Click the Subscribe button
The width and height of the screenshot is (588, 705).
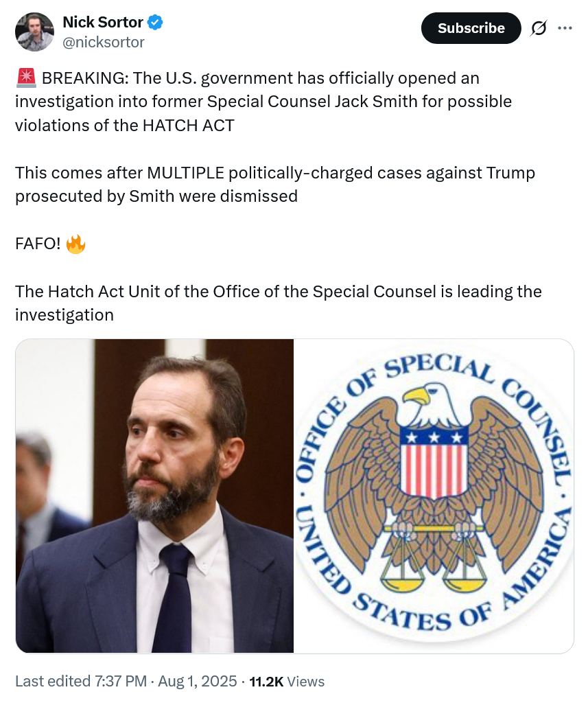point(471,28)
